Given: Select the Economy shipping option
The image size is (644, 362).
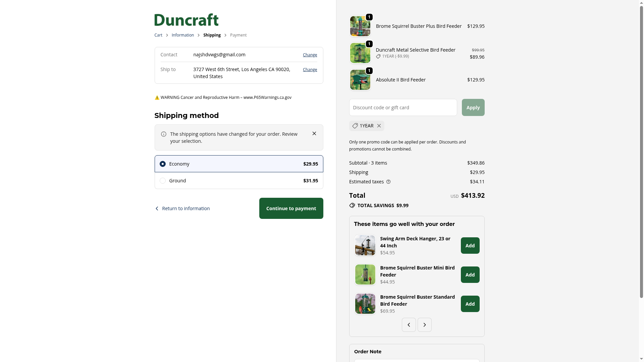Looking at the screenshot, I should click(239, 164).
